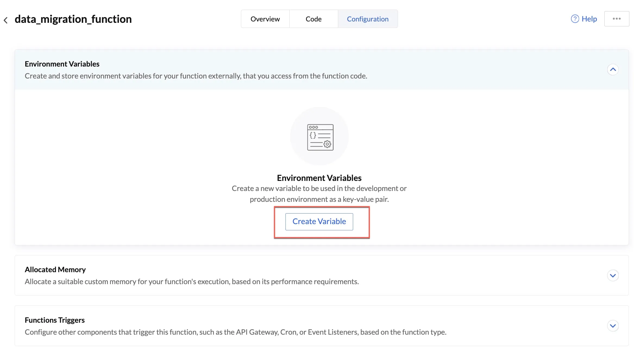634x364 pixels.
Task: Expand the Functions Triggers section chevron
Action: (613, 326)
